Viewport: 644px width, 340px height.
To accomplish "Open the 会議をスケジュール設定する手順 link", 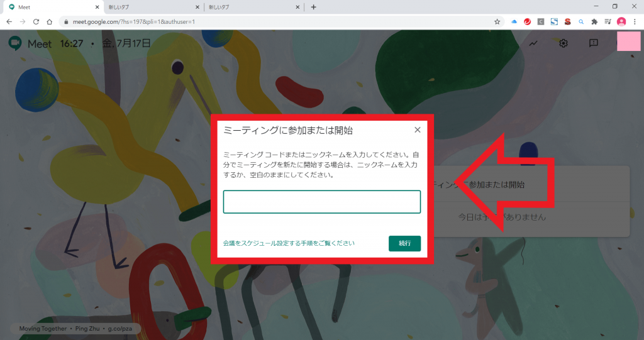I will [x=289, y=243].
